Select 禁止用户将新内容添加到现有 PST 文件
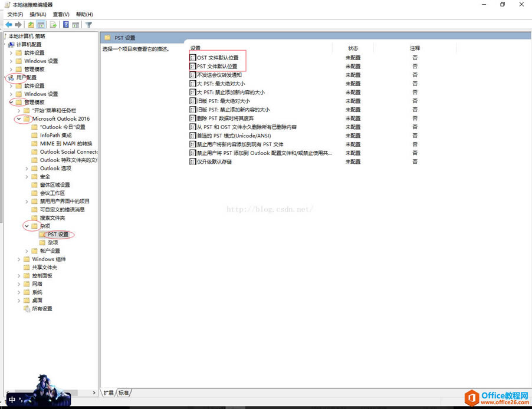Viewport: 532px width, 409px height. click(240, 144)
